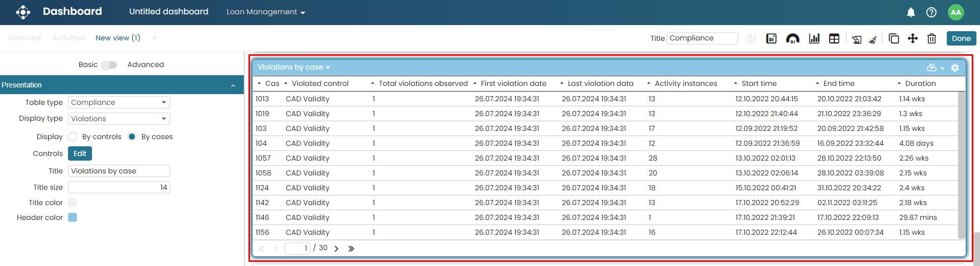980x266 pixels.
Task: Add a gauge widget from the toolbar
Action: 792,38
